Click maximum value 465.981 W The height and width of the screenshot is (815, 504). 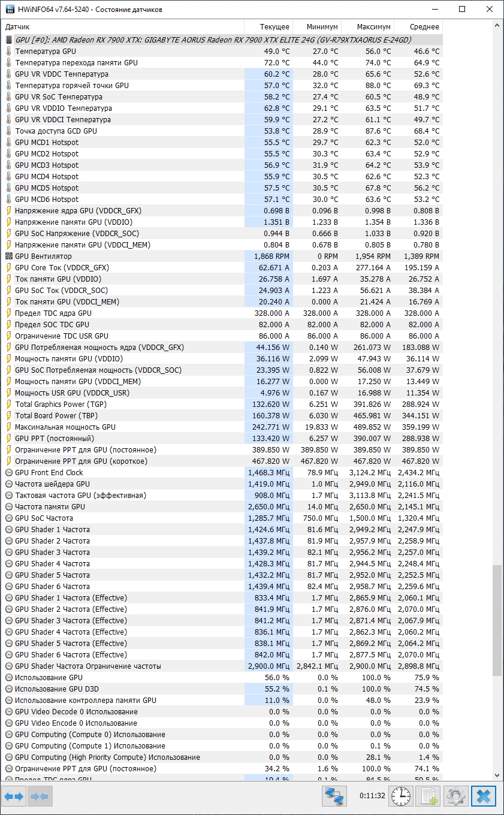click(x=367, y=416)
